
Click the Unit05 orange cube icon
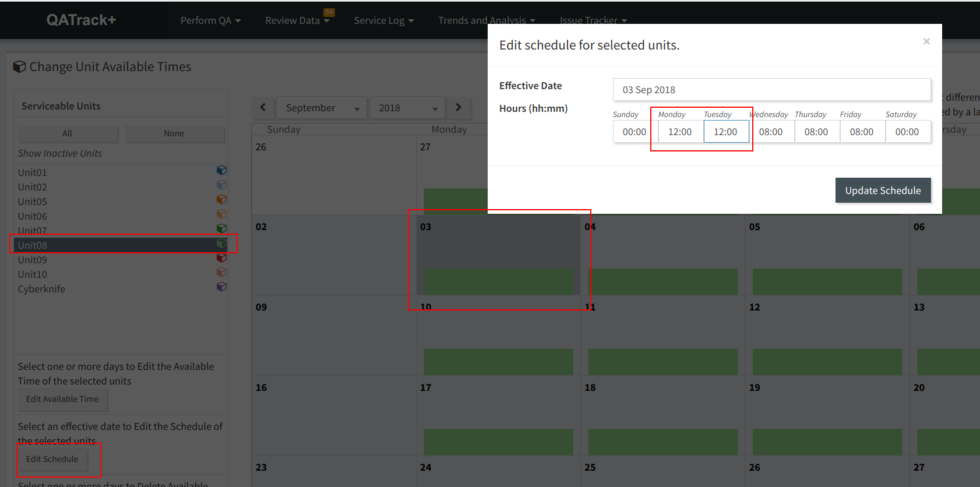tap(221, 199)
